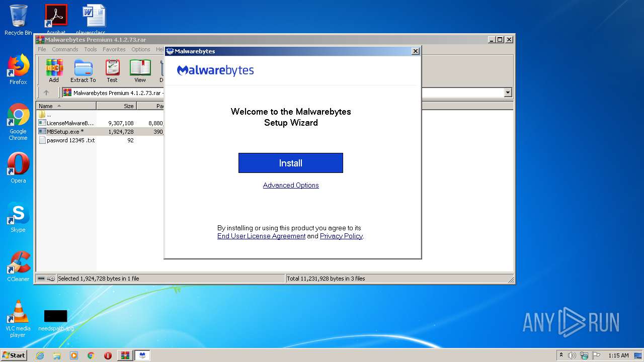Image resolution: width=644 pixels, height=362 pixels.
Task: Open Advanced Options link
Action: (x=291, y=185)
